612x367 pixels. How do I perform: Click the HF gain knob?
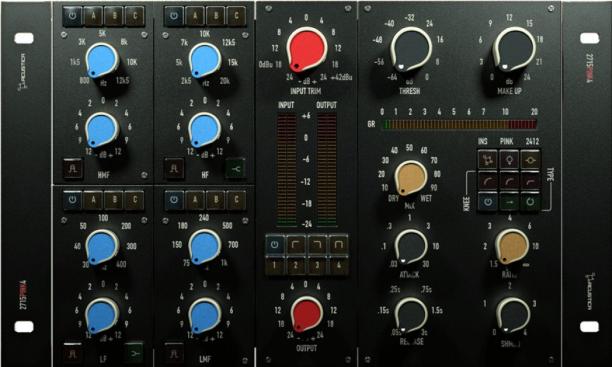tap(205, 130)
